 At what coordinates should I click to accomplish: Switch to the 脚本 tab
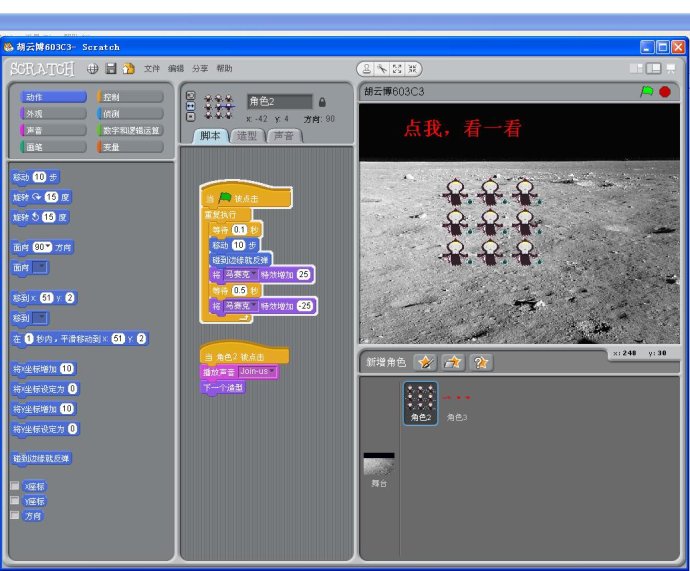pyautogui.click(x=210, y=136)
